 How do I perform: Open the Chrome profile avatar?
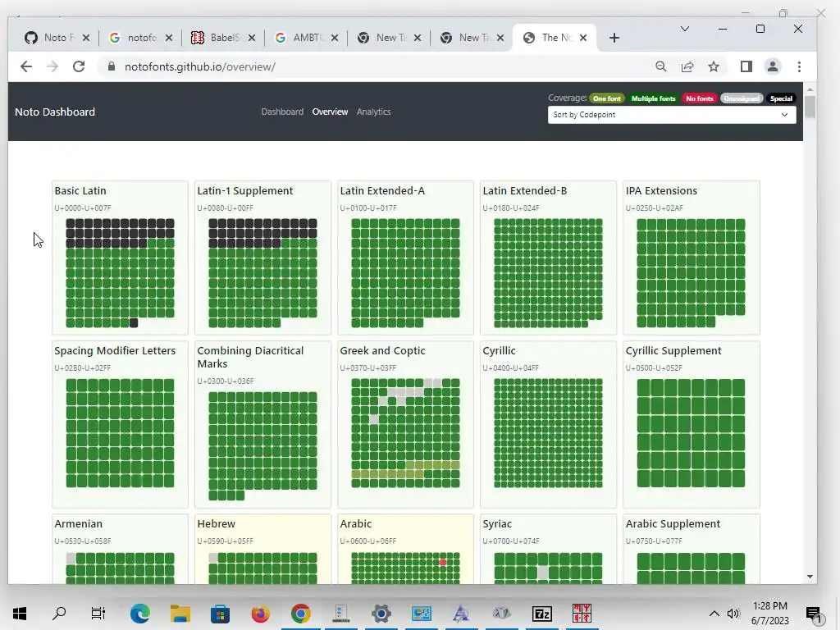click(x=773, y=66)
